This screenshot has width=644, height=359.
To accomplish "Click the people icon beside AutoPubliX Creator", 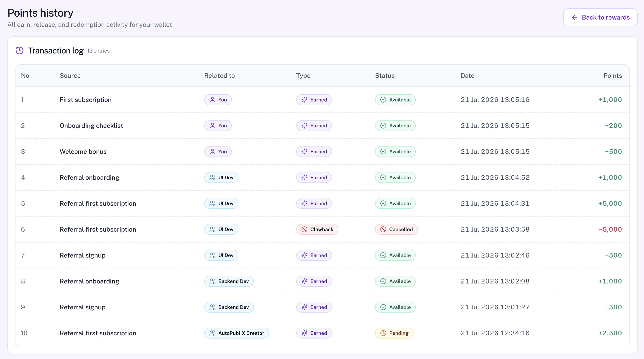I will pyautogui.click(x=212, y=333).
